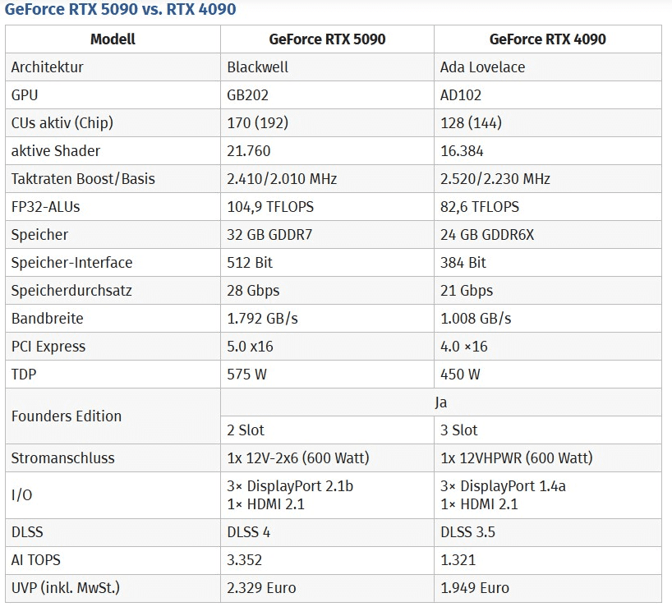Screen dimensions: 672x616
Task: Select the '2.329 Euro' price
Action: coord(261,587)
